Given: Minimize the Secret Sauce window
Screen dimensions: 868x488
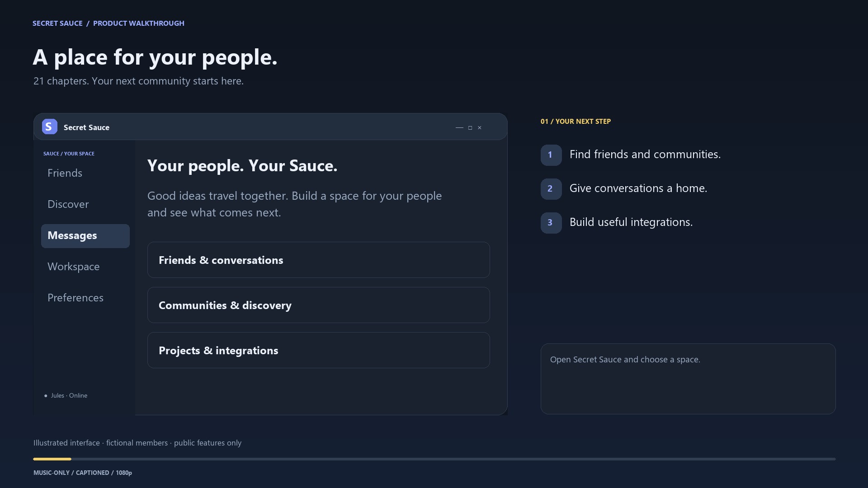Looking at the screenshot, I should point(459,128).
